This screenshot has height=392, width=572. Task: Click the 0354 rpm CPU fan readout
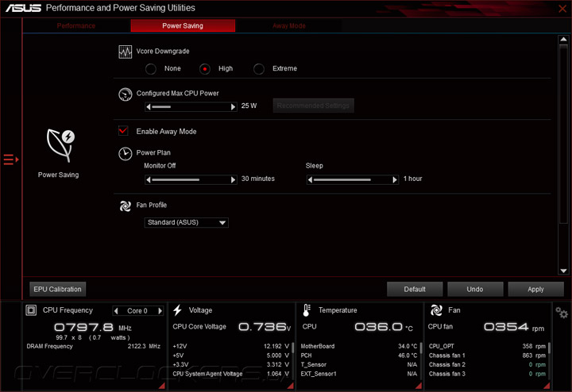(x=514, y=327)
